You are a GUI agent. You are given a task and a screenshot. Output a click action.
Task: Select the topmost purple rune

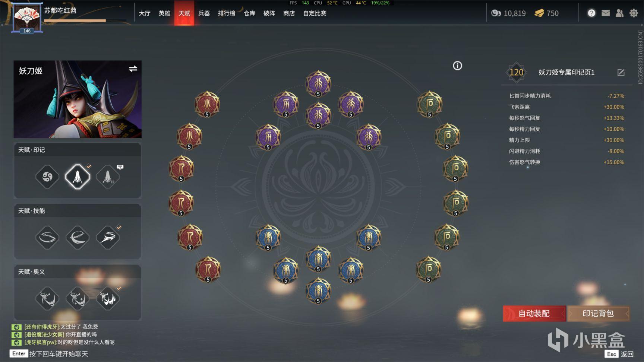[318, 83]
